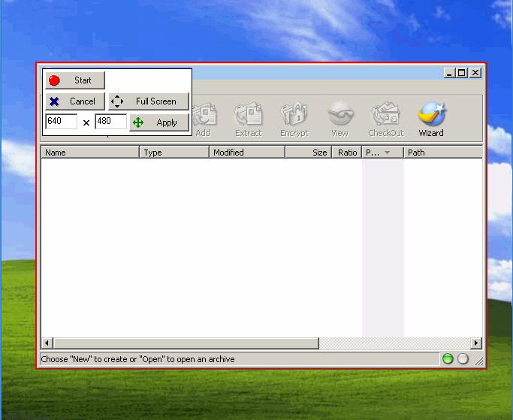Viewport: 513px width, 420px height.
Task: Maximize the archive window
Action: pyautogui.click(x=462, y=73)
